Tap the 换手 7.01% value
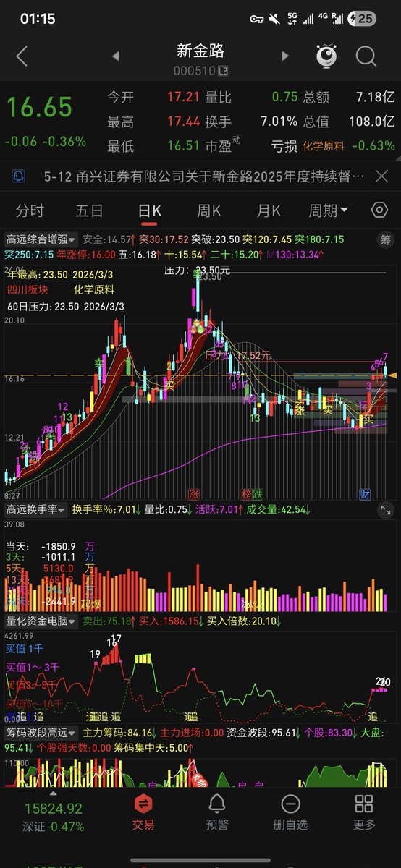The image size is (401, 868). click(x=279, y=121)
